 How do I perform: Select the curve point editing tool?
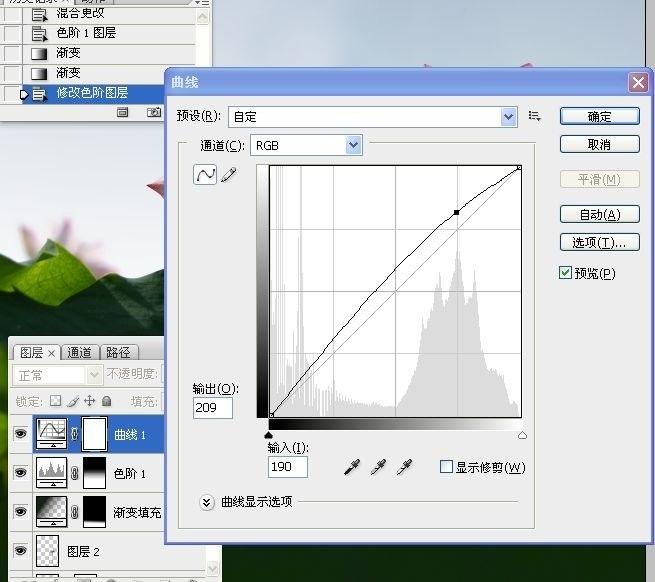click(204, 175)
